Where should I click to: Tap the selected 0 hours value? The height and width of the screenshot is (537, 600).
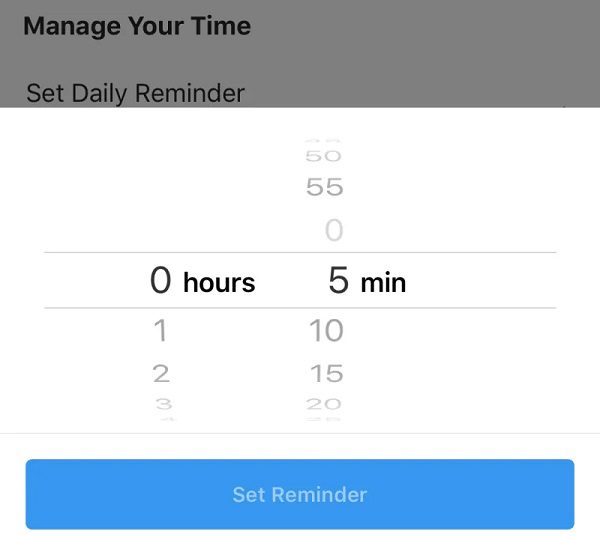coord(161,281)
